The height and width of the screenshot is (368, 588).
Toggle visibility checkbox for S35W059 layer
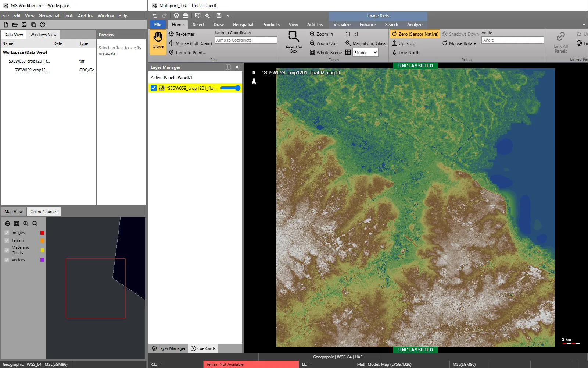(x=154, y=88)
